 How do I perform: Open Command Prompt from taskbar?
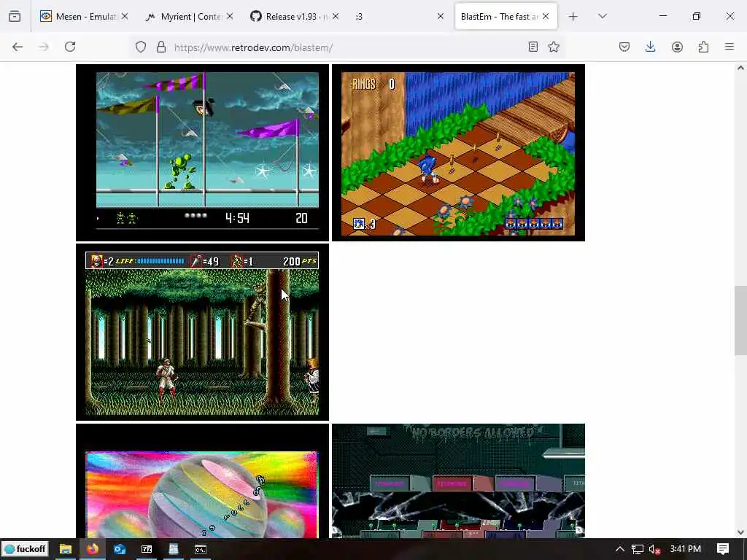pyautogui.click(x=201, y=549)
